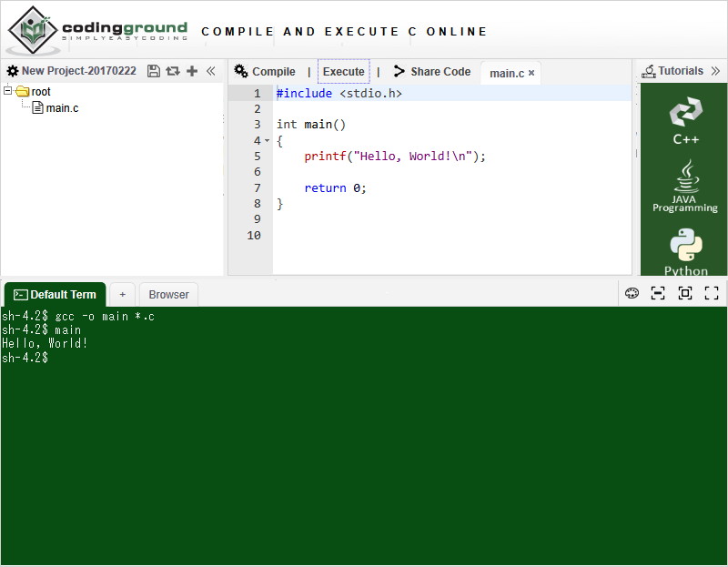Collapse the root folder tree node
This screenshot has height=567, width=728.
(9, 91)
